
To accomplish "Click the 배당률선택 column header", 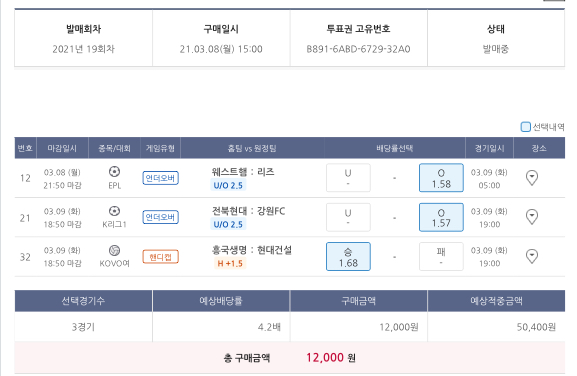I will click(394, 148).
